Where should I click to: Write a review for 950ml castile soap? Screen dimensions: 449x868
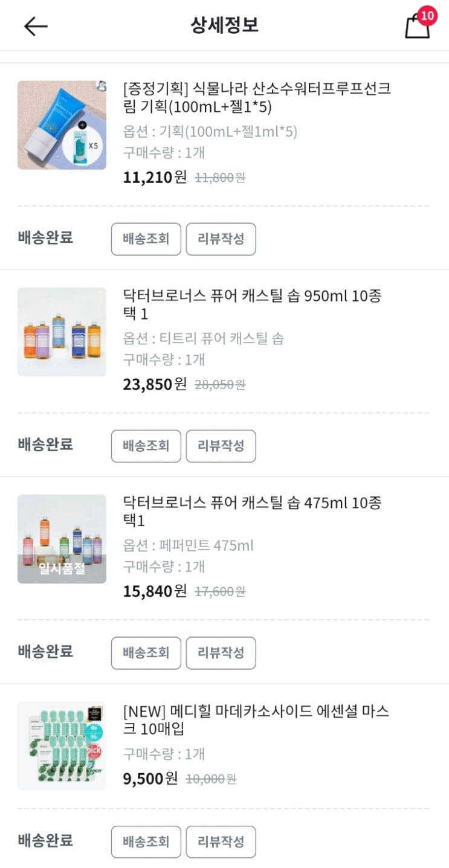click(x=221, y=446)
